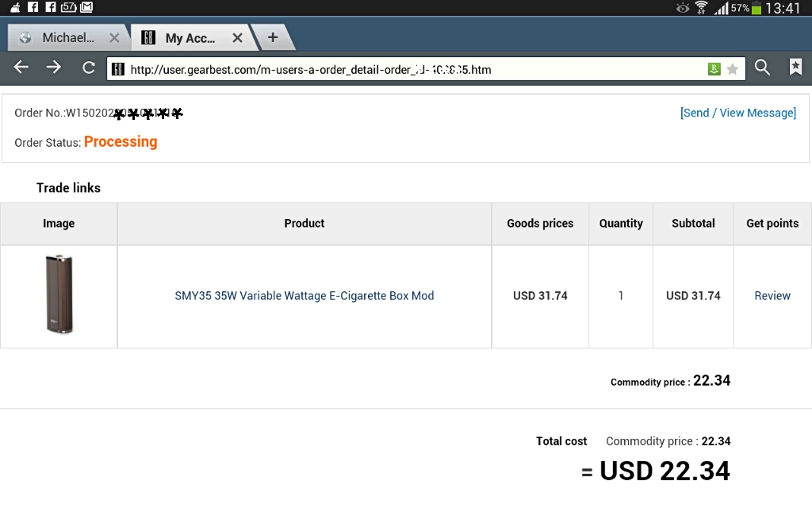
Task: Star this page as a favorite
Action: [733, 69]
